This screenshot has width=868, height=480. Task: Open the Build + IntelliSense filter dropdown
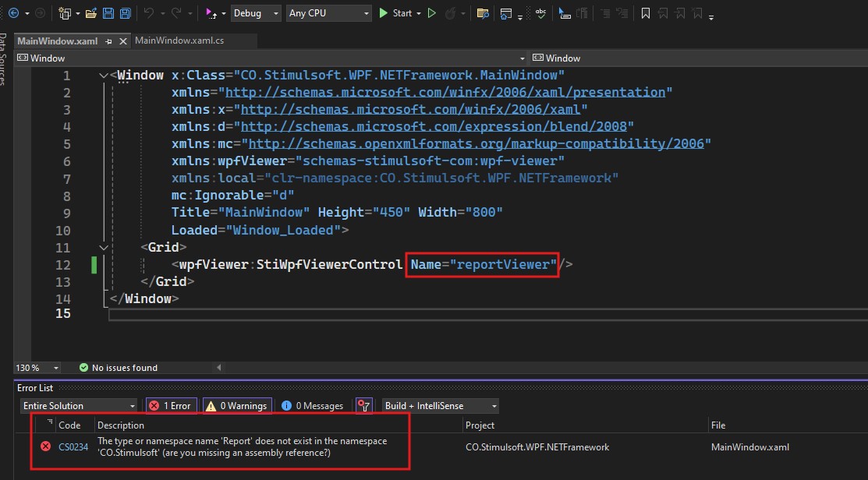(x=440, y=406)
